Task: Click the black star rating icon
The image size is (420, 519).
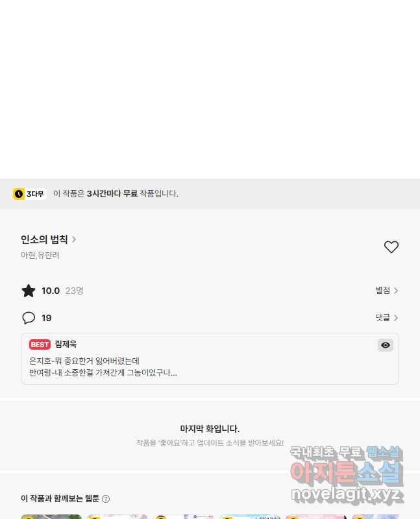Action: pyautogui.click(x=29, y=291)
